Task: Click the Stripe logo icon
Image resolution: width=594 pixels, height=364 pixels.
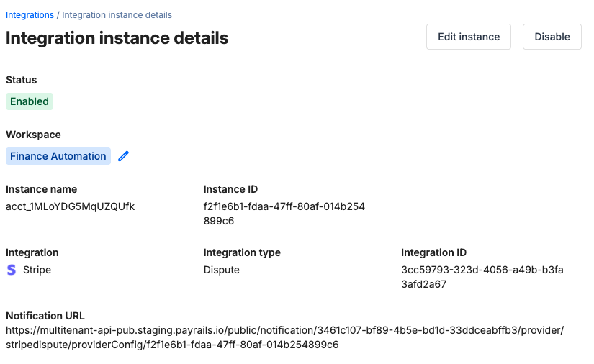Action: pyautogui.click(x=12, y=270)
